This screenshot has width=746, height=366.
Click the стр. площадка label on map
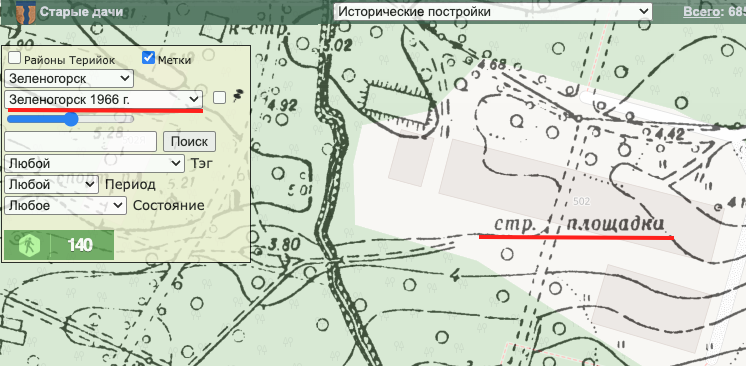coord(579,225)
